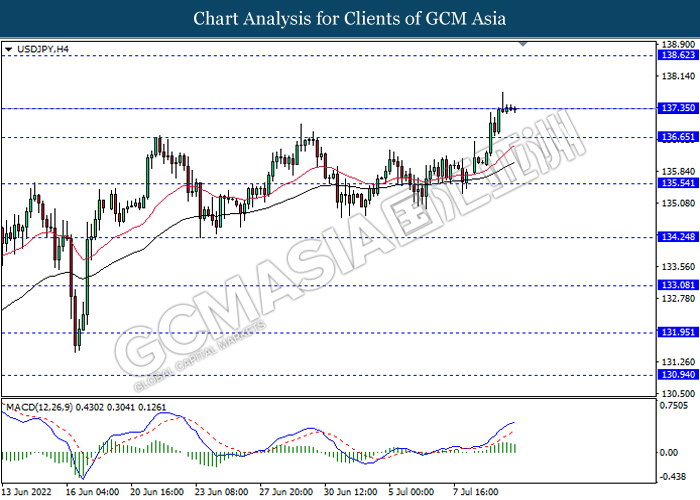Click the MACD 0.00 scale value
700x500 pixels.
click(669, 453)
